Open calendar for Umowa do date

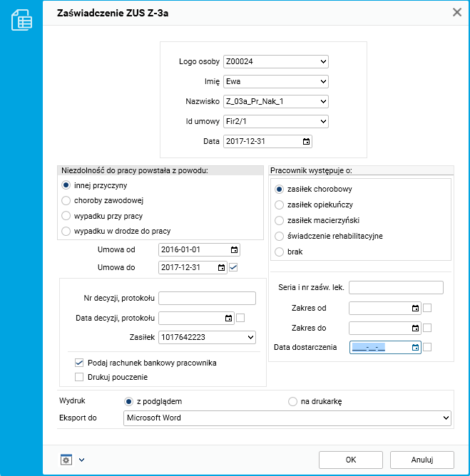(x=222, y=267)
